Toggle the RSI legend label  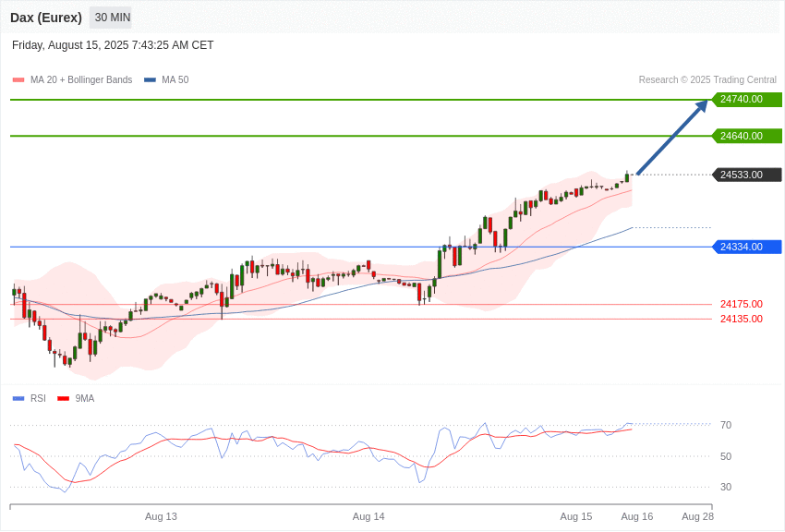(38, 398)
